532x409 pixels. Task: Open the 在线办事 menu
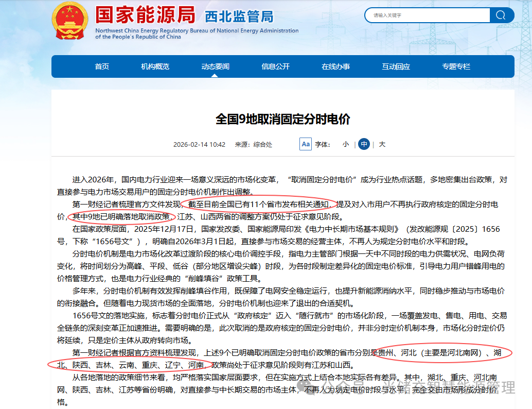[335, 66]
